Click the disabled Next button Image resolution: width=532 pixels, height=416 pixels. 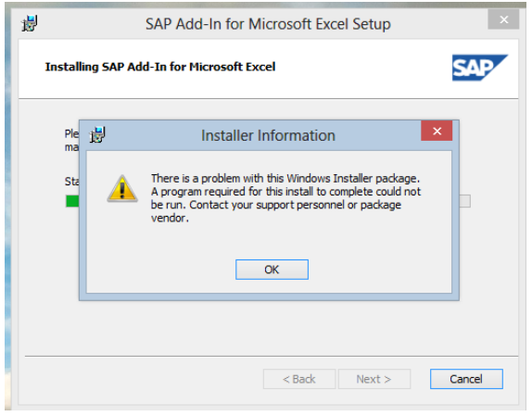pos(374,379)
